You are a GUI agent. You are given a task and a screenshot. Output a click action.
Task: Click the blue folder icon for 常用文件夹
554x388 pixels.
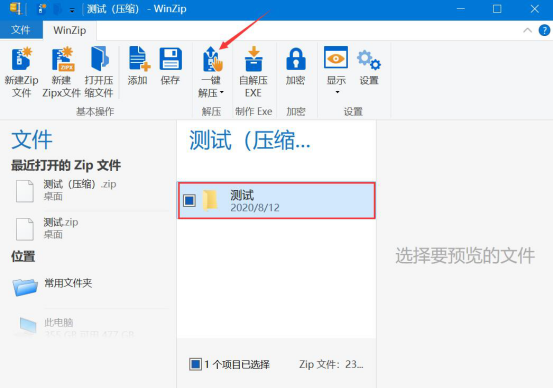click(25, 287)
